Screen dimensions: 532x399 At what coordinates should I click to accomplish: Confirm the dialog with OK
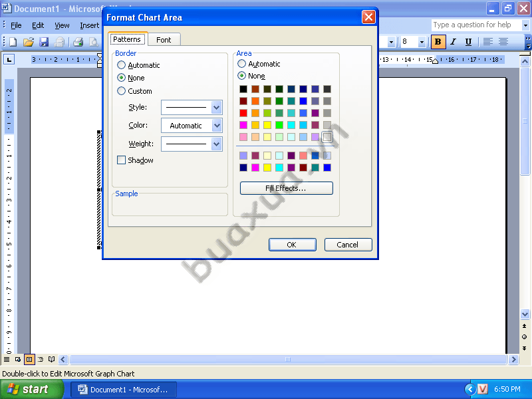[292, 245]
